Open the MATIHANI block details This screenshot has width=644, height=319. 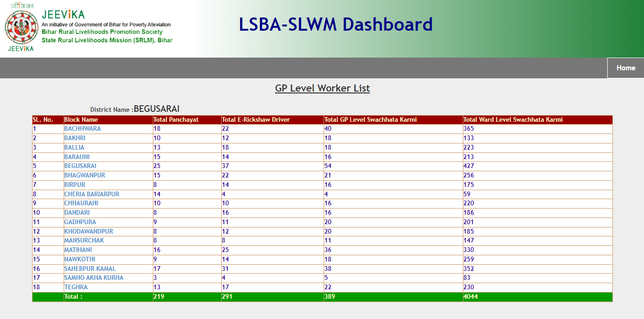coord(77,250)
